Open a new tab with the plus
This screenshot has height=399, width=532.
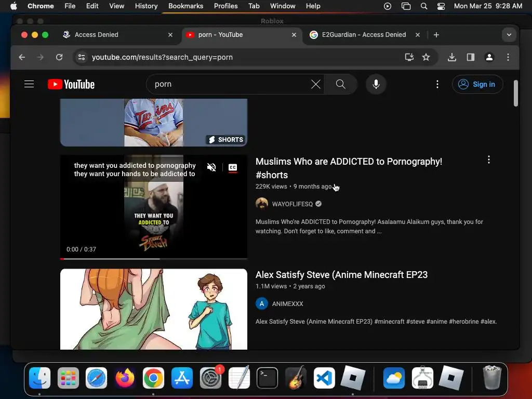(x=436, y=35)
